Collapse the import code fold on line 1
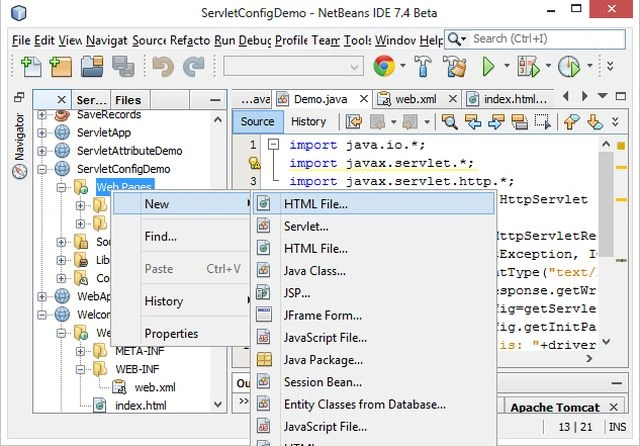The height and width of the screenshot is (446, 640). click(x=273, y=144)
